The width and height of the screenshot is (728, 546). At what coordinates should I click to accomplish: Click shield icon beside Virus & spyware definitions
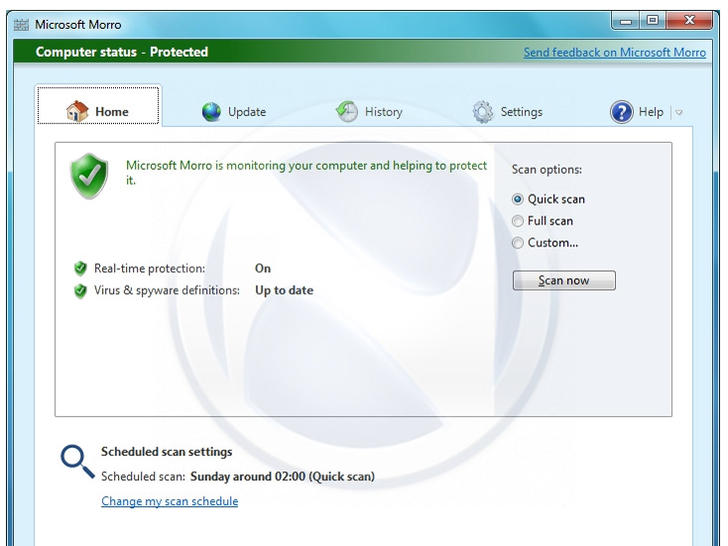tap(80, 290)
